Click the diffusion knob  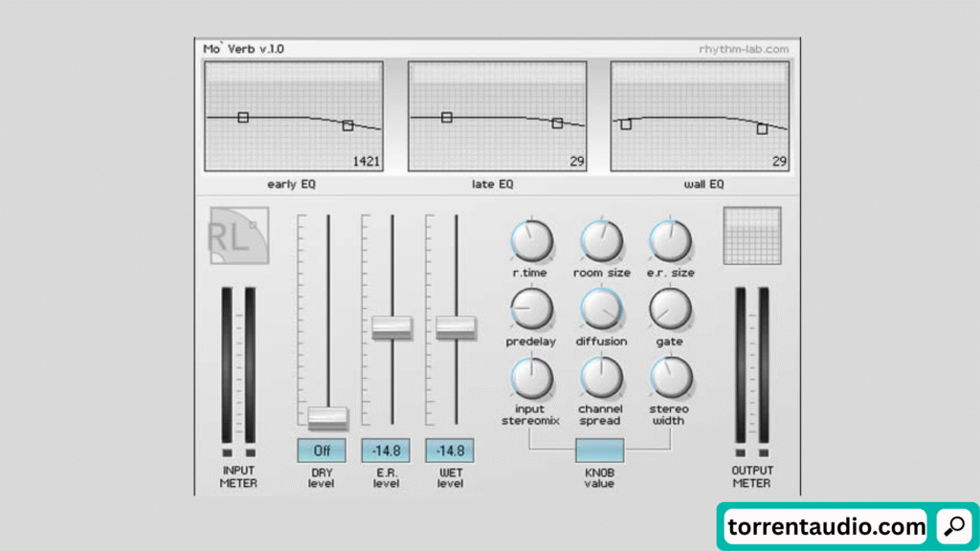click(601, 309)
